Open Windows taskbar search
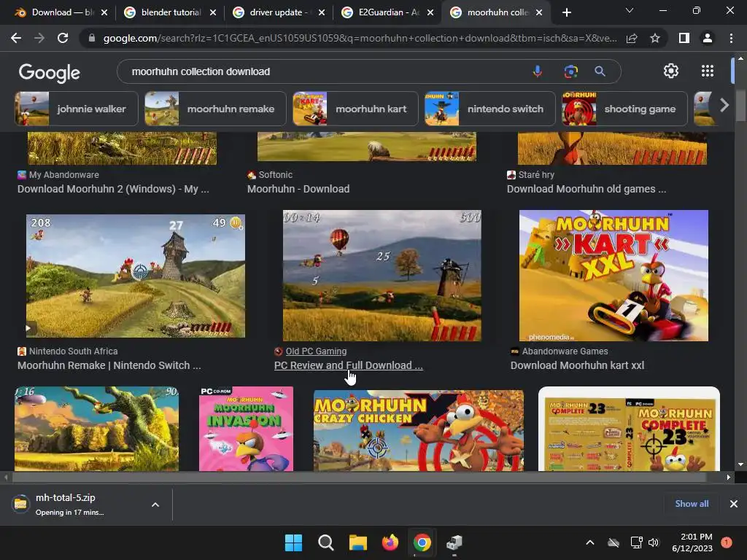The height and width of the screenshot is (560, 747). click(x=326, y=542)
